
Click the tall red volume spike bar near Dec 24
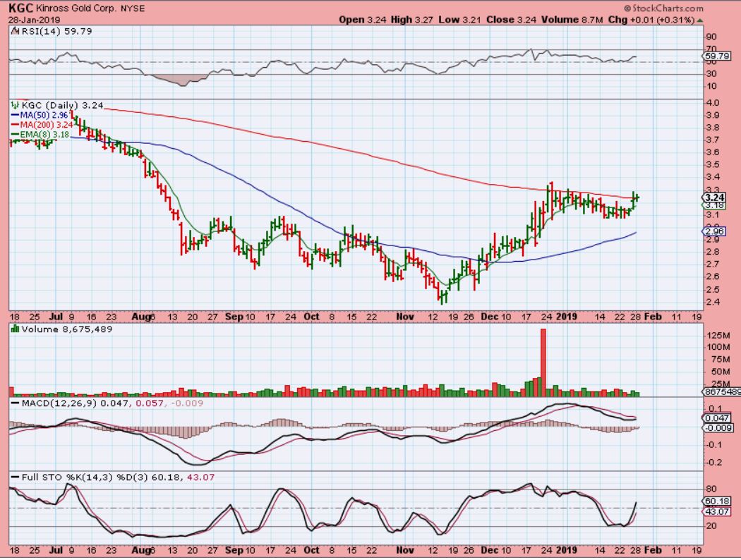pos(543,362)
